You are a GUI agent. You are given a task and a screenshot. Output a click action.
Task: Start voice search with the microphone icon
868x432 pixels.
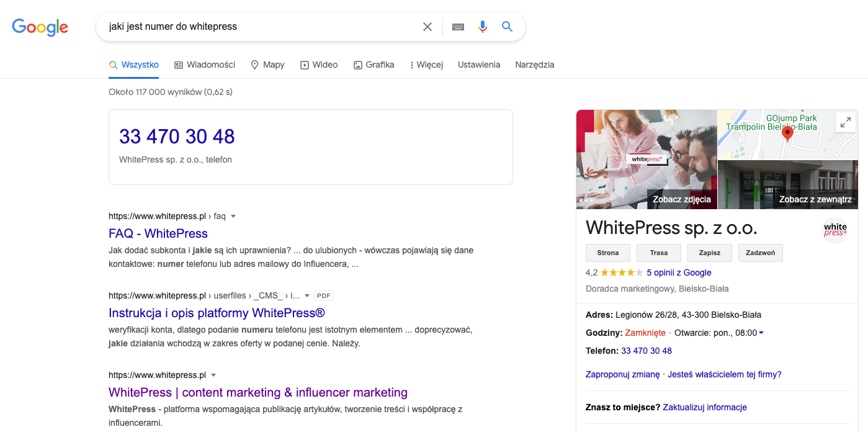coord(483,27)
